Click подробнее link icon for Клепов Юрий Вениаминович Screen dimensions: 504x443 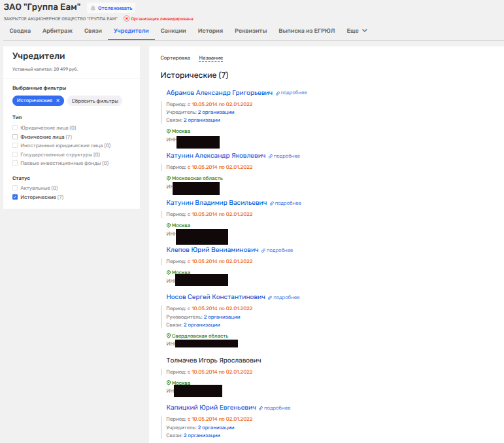263,251
